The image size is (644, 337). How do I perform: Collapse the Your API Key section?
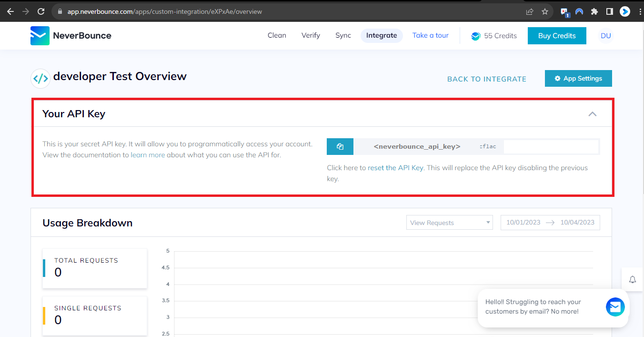pos(593,114)
